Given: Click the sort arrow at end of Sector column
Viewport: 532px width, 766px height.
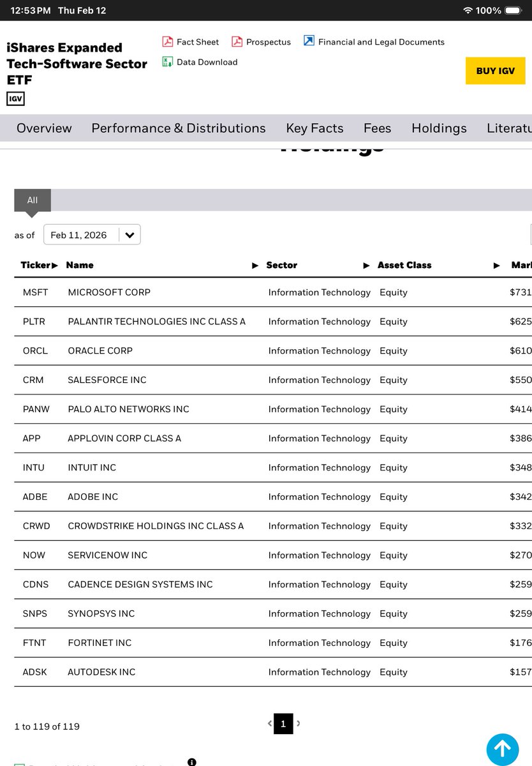Looking at the screenshot, I should pos(367,265).
